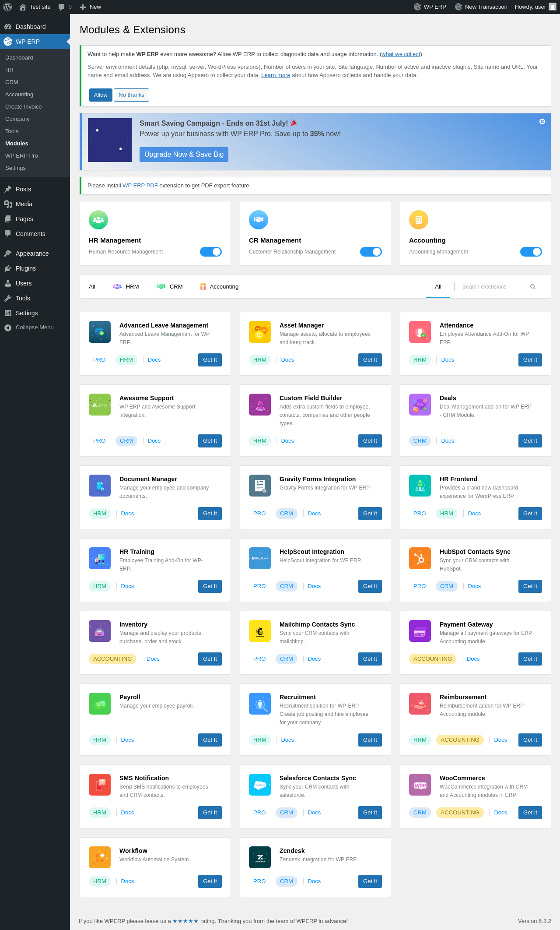Click the Salesforce Contacts Sync icon
Viewport: 560px width, 930px height.
(x=260, y=785)
